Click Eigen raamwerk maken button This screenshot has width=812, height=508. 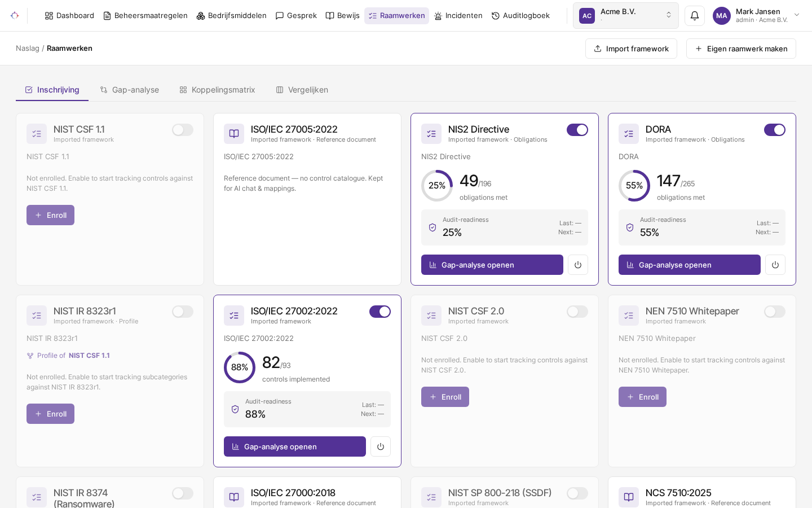[741, 49]
